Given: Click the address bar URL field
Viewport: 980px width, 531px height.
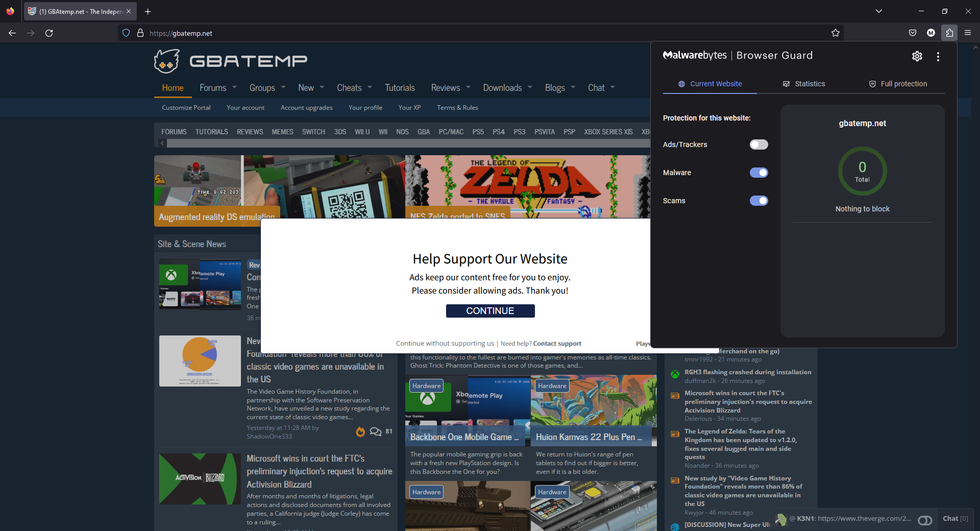Looking at the screenshot, I should point(480,33).
